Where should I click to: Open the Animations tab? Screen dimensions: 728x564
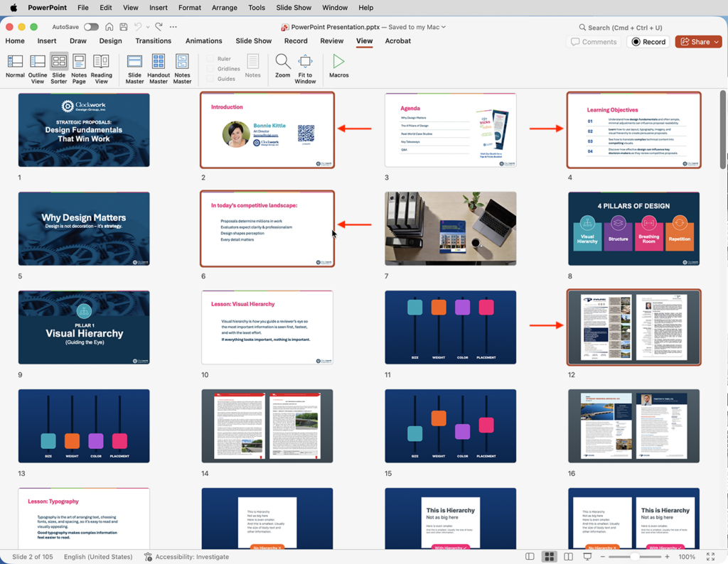click(204, 40)
